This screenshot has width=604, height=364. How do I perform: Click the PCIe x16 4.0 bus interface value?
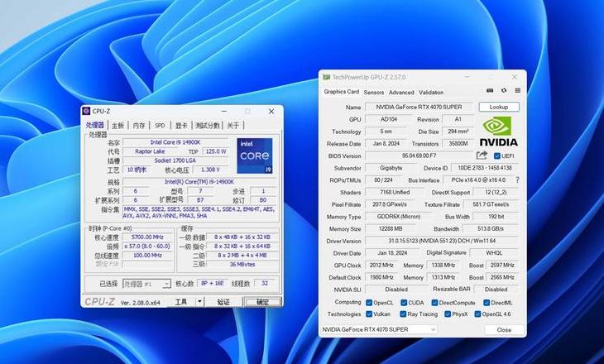pyautogui.click(x=478, y=180)
